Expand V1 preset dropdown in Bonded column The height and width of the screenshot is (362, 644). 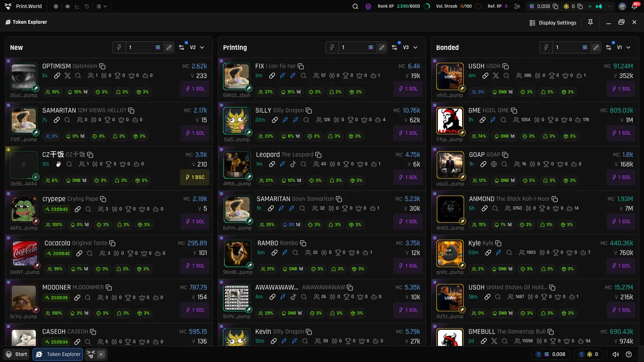(624, 47)
